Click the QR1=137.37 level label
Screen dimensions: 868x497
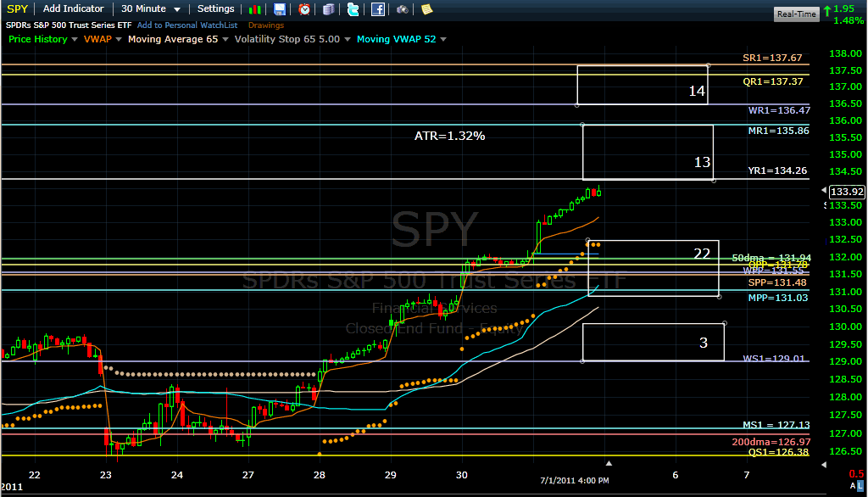click(773, 81)
